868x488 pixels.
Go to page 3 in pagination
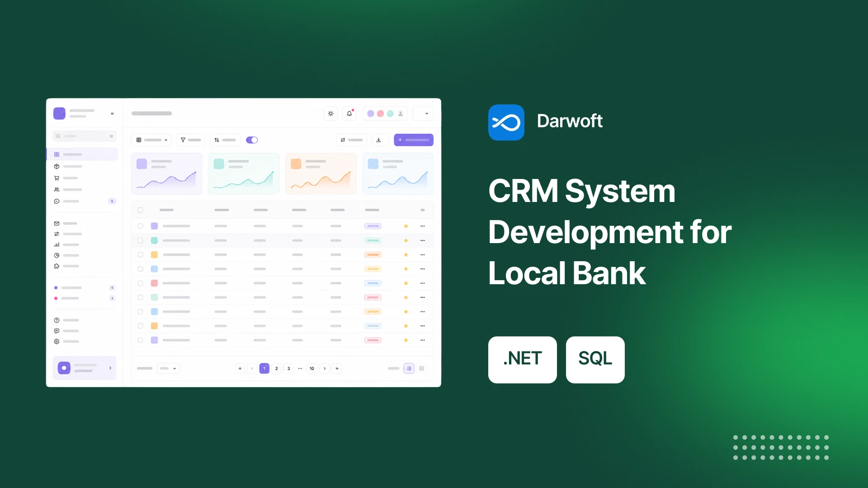tap(289, 369)
